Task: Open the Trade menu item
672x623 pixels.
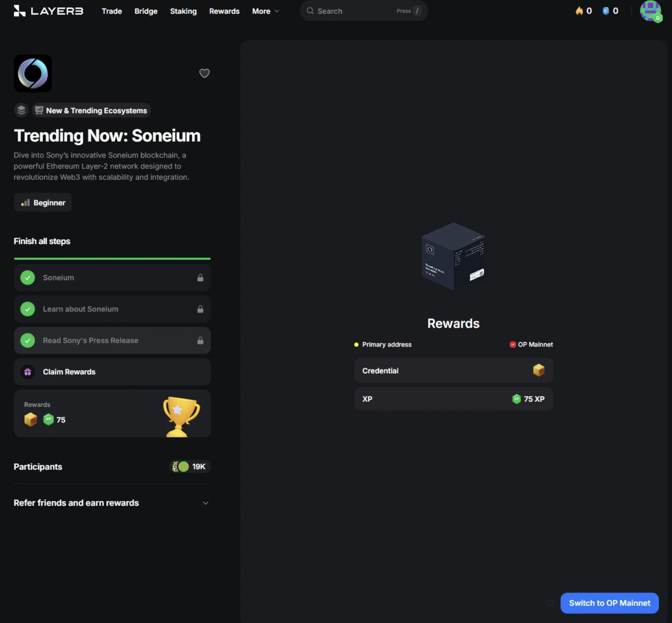Action: (112, 11)
